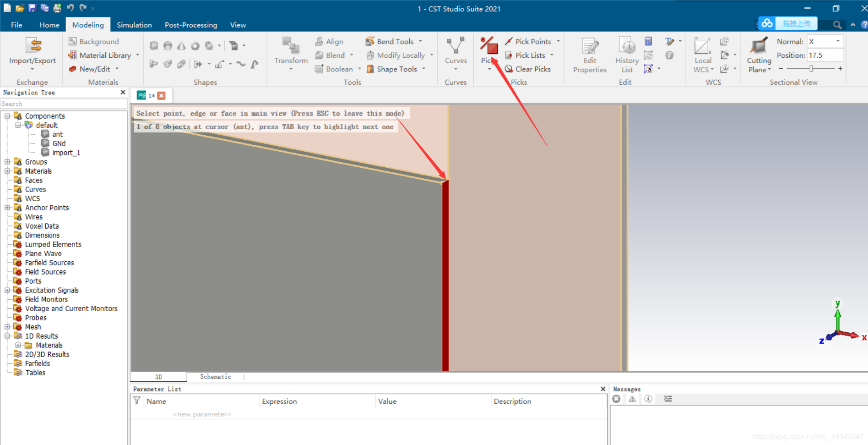Open the Background settings
Image resolution: width=868 pixels, height=445 pixels.
tap(94, 41)
